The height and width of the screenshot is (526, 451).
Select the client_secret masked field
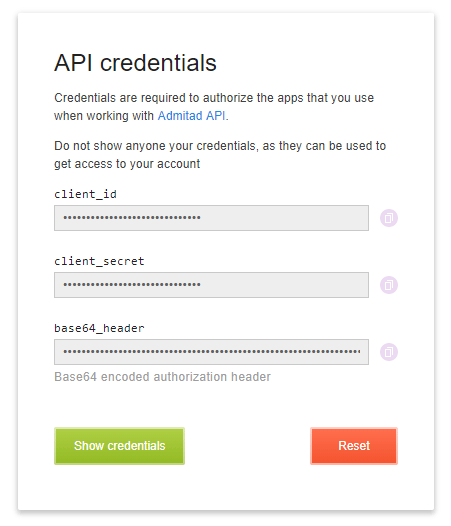tap(211, 285)
